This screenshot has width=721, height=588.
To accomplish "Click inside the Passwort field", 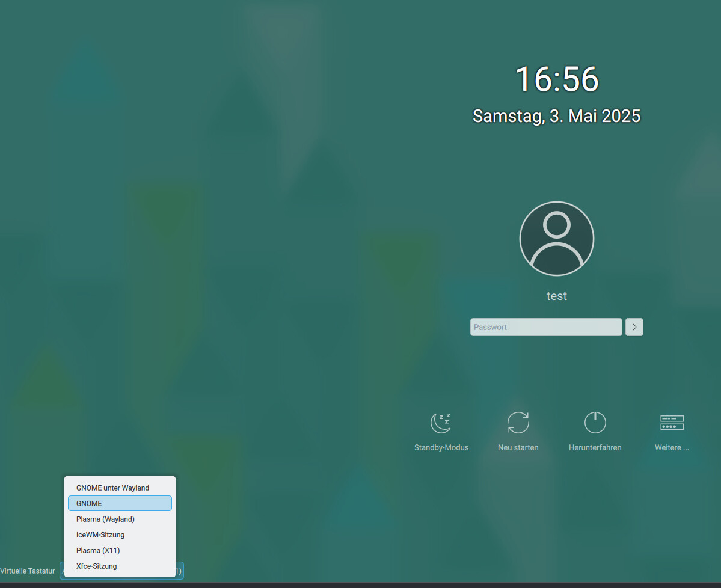I will [545, 326].
